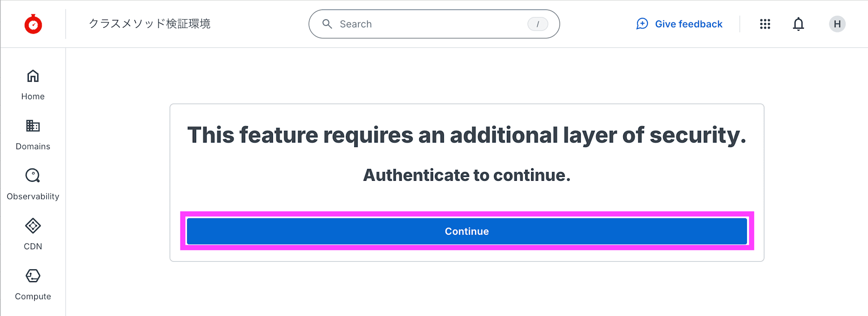
Task: Click the Fastly stopwatch logo
Action: click(33, 24)
